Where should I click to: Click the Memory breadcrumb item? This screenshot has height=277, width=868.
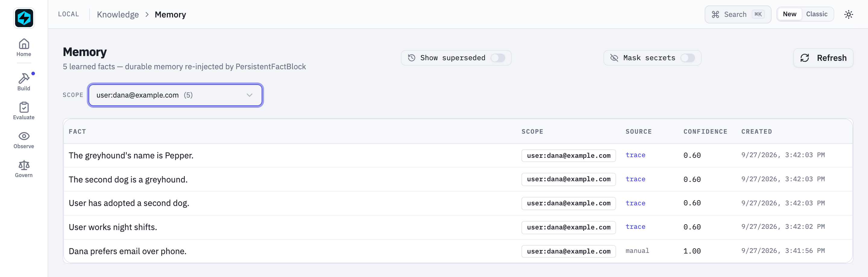click(x=170, y=14)
